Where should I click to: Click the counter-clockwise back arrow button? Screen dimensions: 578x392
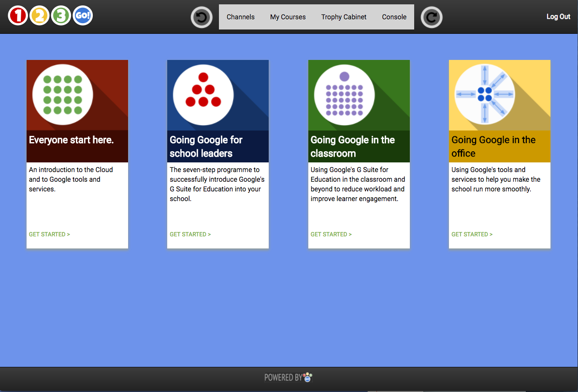point(202,17)
